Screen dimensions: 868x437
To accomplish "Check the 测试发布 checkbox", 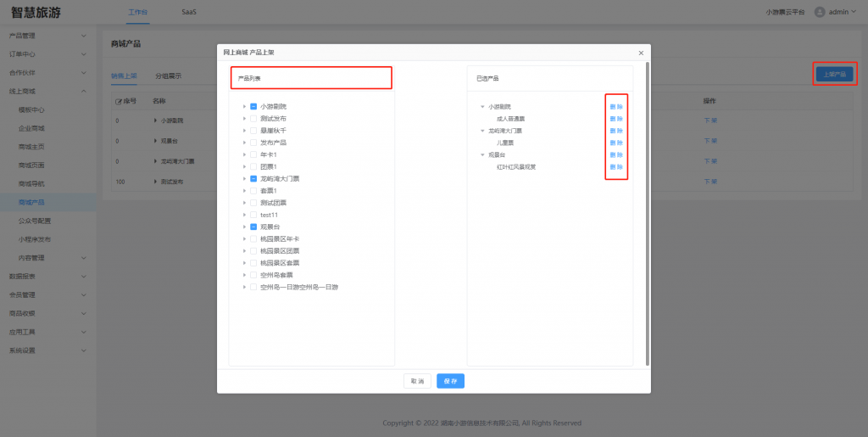I will [x=253, y=119].
